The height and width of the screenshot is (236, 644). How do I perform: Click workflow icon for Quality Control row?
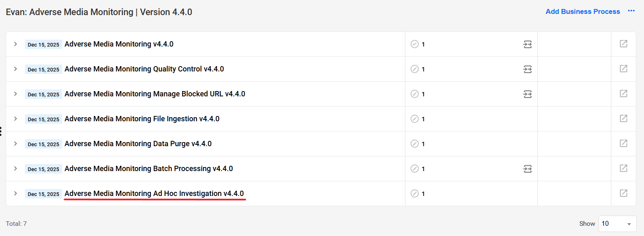tap(528, 69)
